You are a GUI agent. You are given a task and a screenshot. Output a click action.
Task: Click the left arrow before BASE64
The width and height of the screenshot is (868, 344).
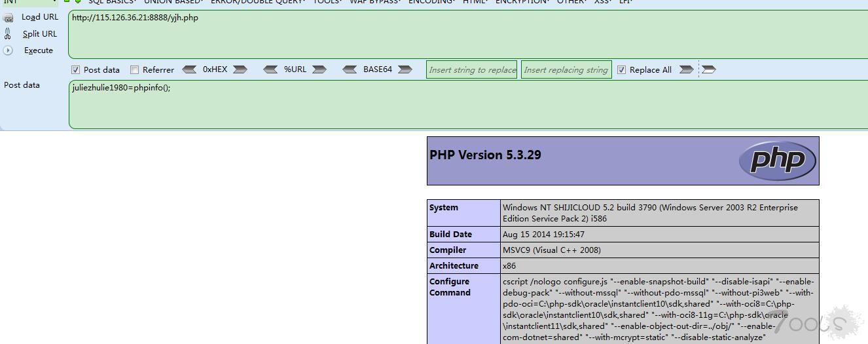point(350,69)
